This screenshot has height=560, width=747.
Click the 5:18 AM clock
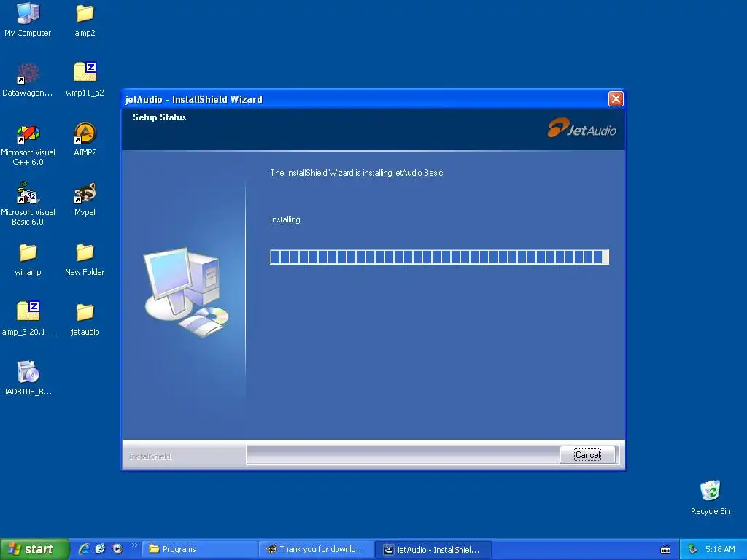pyautogui.click(x=720, y=550)
